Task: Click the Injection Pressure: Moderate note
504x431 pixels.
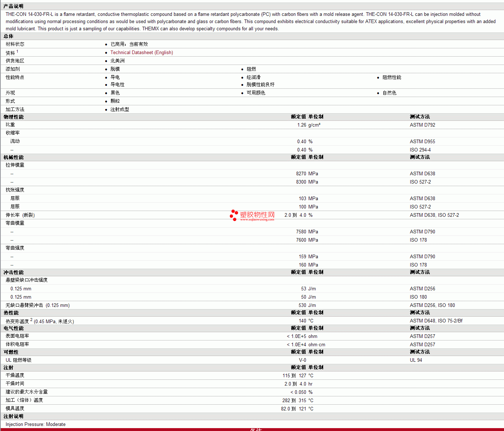Action: [x=36, y=425]
